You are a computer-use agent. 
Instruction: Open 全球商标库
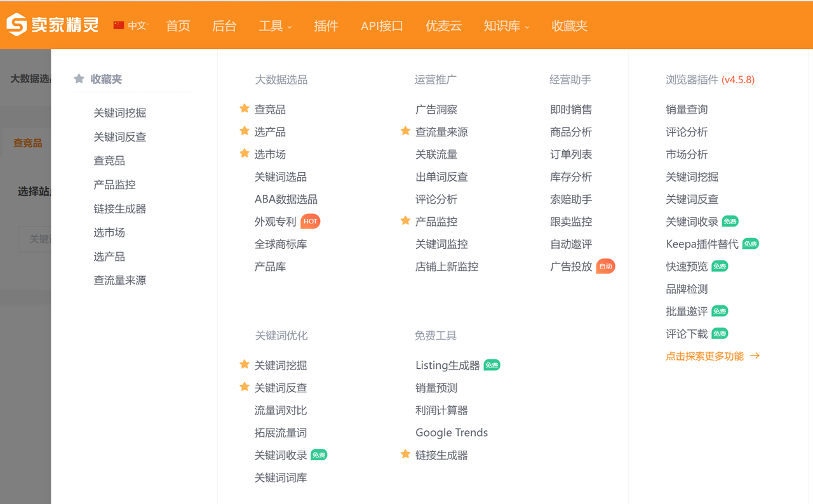pos(281,244)
